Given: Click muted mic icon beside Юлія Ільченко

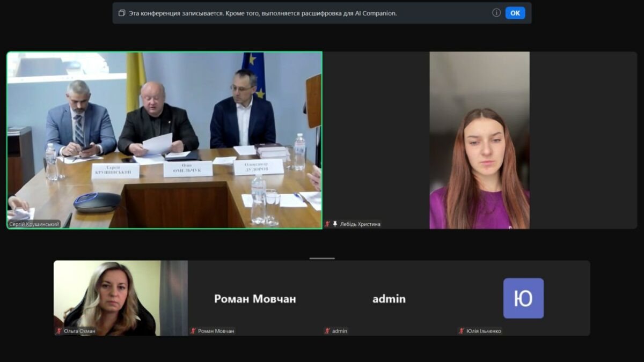Looking at the screenshot, I should [x=462, y=331].
